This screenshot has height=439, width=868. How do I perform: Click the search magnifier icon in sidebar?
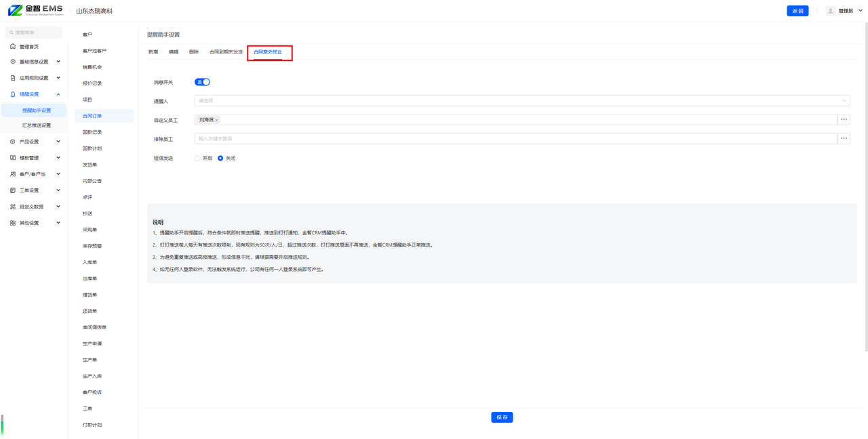point(12,33)
